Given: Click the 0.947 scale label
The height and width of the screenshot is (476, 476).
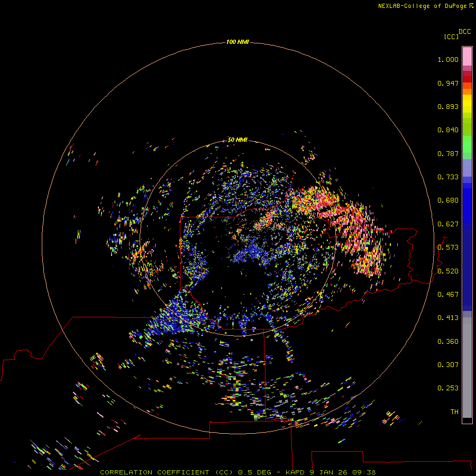Looking at the screenshot, I should (448, 83).
